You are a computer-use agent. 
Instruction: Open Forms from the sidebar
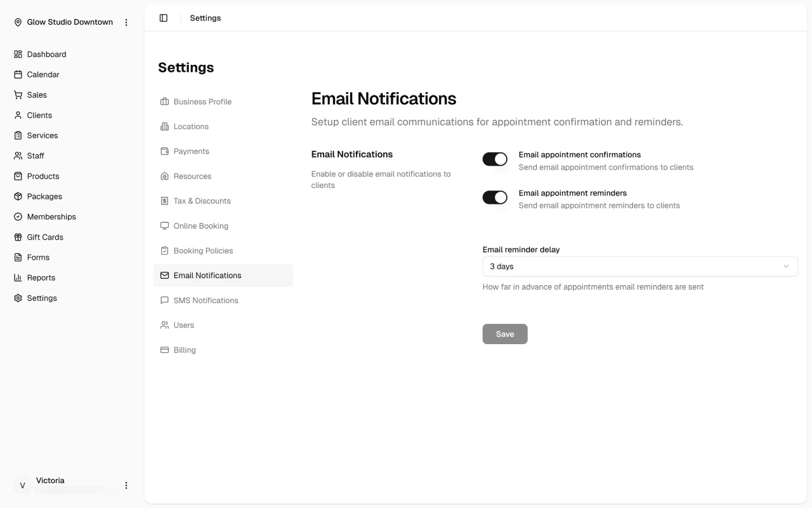(x=72, y=257)
